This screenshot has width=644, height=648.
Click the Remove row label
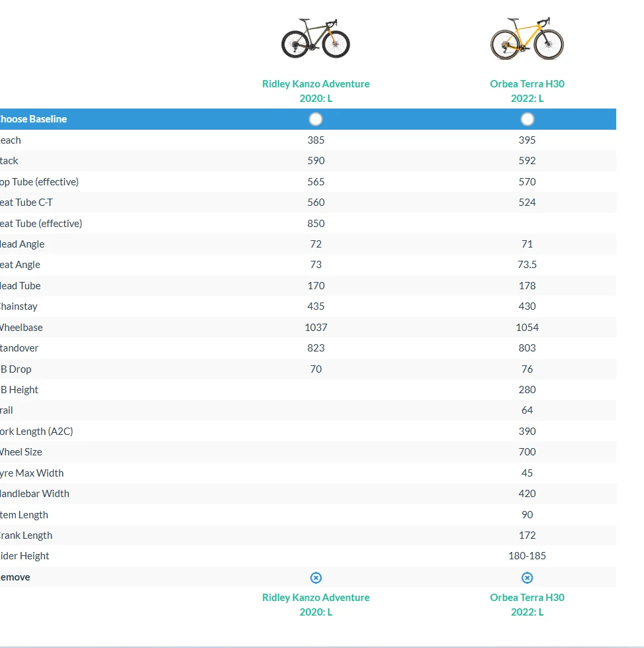coord(15,577)
